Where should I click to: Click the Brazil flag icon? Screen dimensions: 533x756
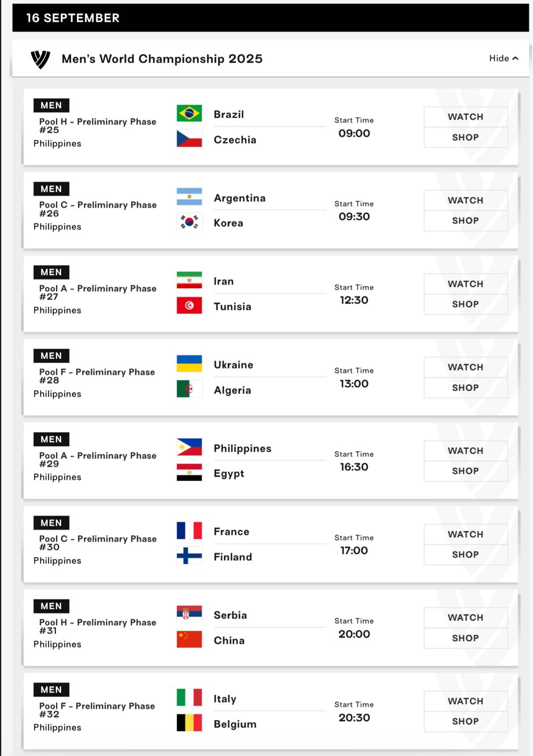(x=189, y=113)
